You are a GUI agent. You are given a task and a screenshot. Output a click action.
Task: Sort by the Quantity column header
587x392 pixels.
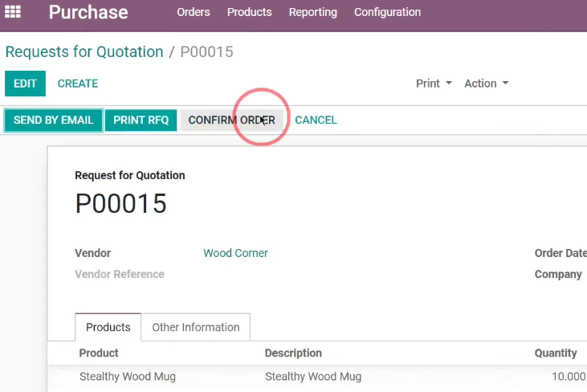556,353
